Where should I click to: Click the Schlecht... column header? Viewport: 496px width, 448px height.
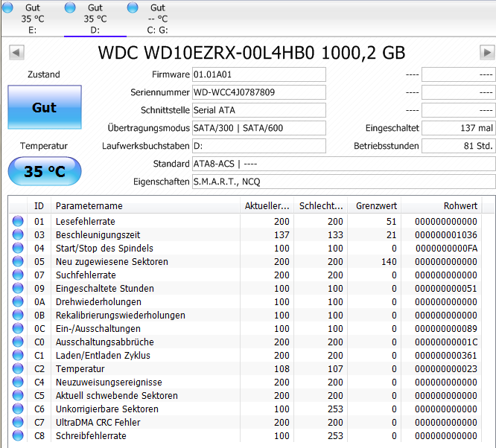(x=321, y=206)
